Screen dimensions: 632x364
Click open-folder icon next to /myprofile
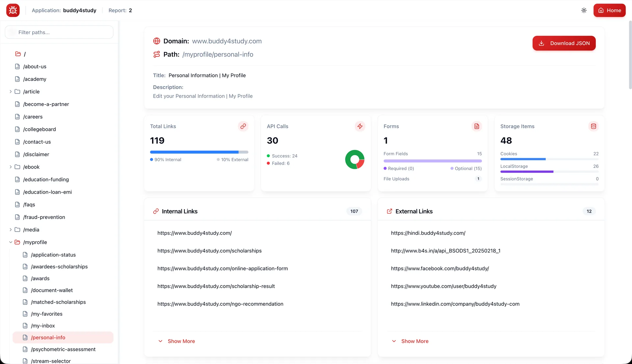[x=17, y=242]
